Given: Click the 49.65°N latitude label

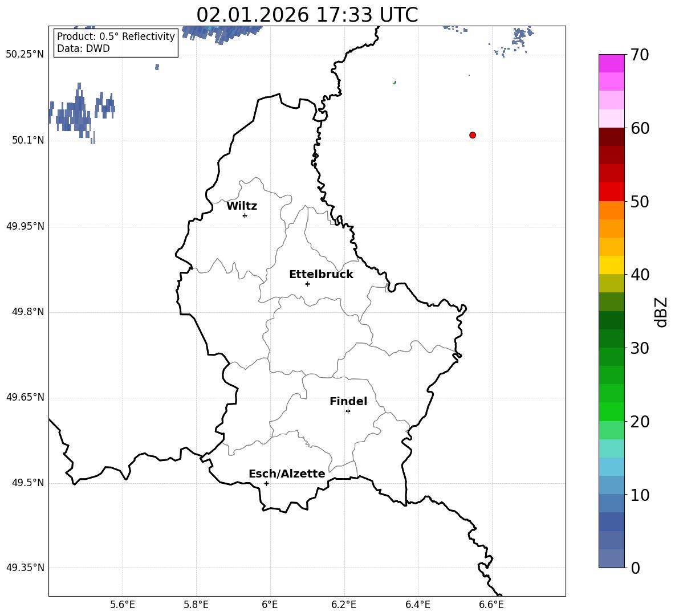Looking at the screenshot, I should [25, 397].
